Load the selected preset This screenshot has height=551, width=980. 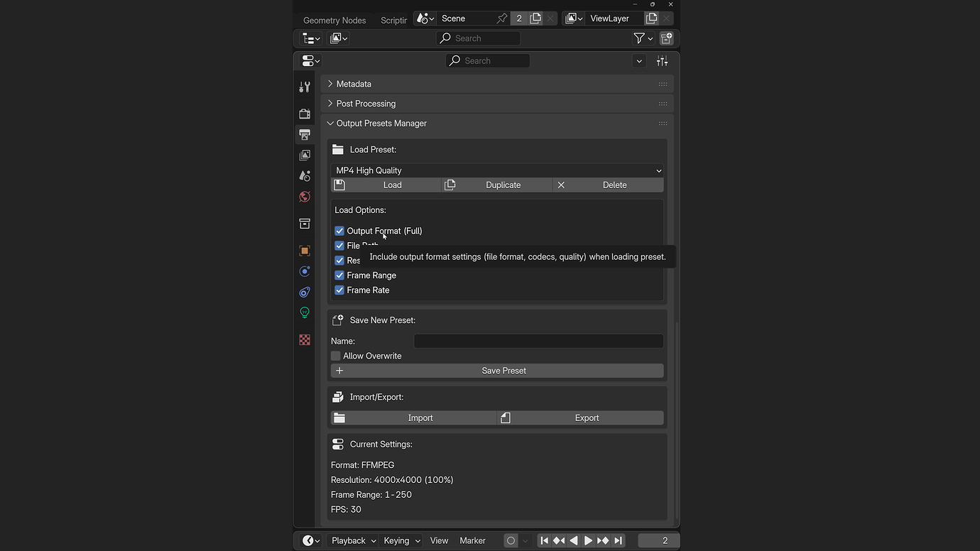point(386,185)
